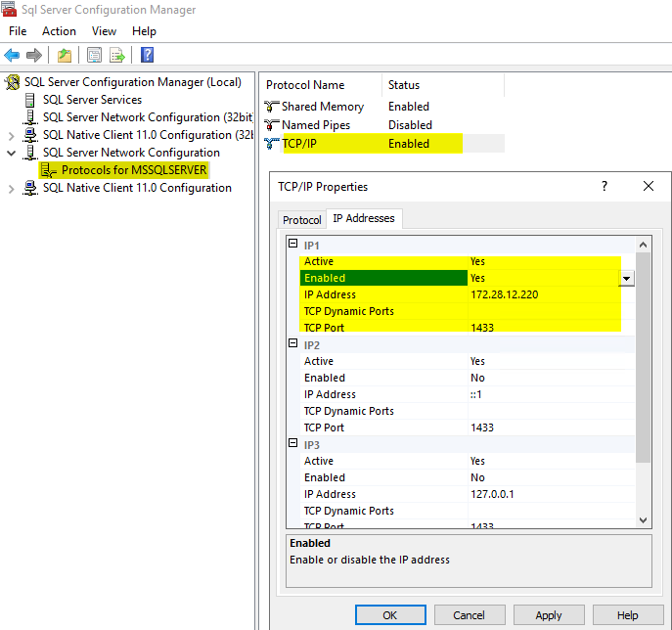Open the IP1 Enabled dropdown arrow
This screenshot has width=672, height=630.
627,278
